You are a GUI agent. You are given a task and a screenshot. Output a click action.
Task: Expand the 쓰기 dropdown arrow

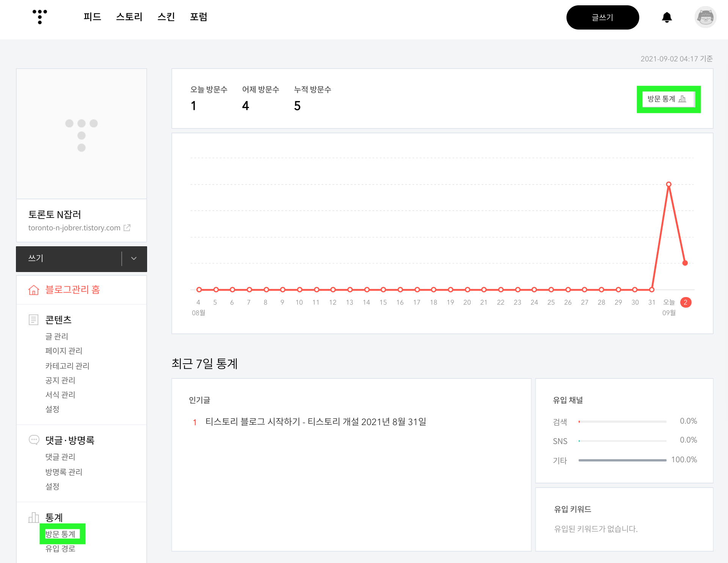(x=134, y=258)
